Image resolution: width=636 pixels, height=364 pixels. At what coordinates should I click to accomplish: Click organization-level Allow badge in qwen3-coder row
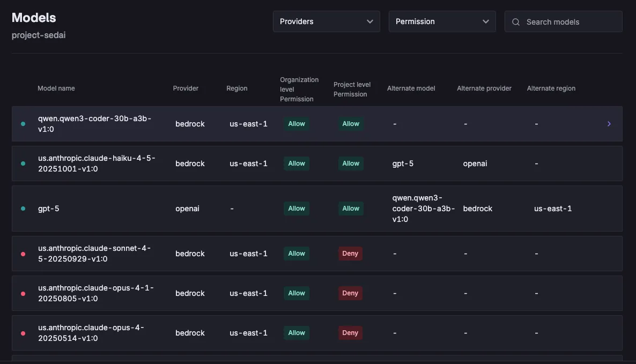coord(297,124)
